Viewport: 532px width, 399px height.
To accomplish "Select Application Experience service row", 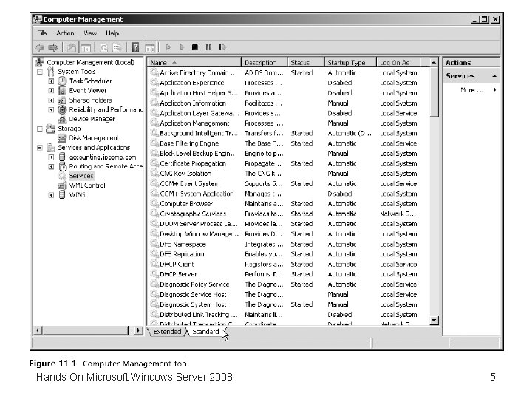I will pos(290,83).
